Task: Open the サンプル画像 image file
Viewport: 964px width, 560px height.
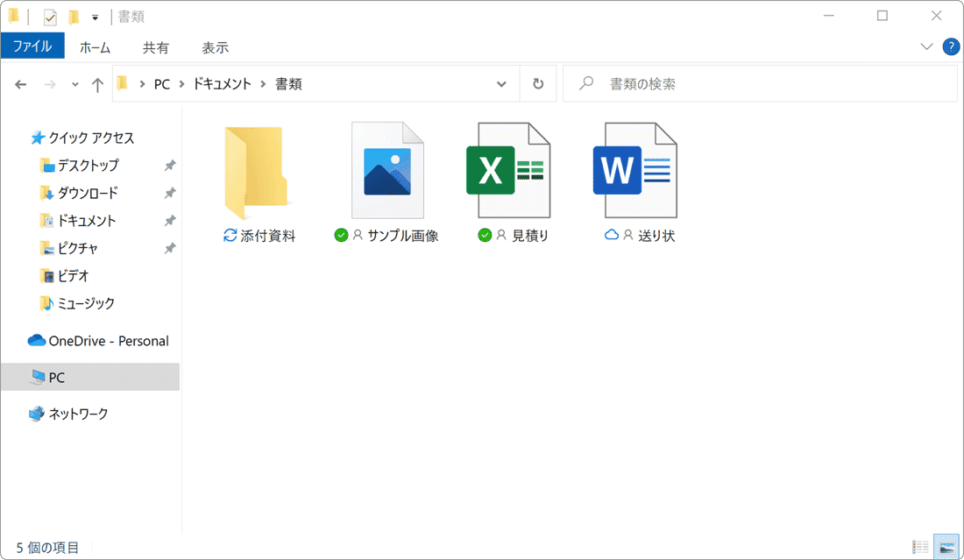Action: 388,171
